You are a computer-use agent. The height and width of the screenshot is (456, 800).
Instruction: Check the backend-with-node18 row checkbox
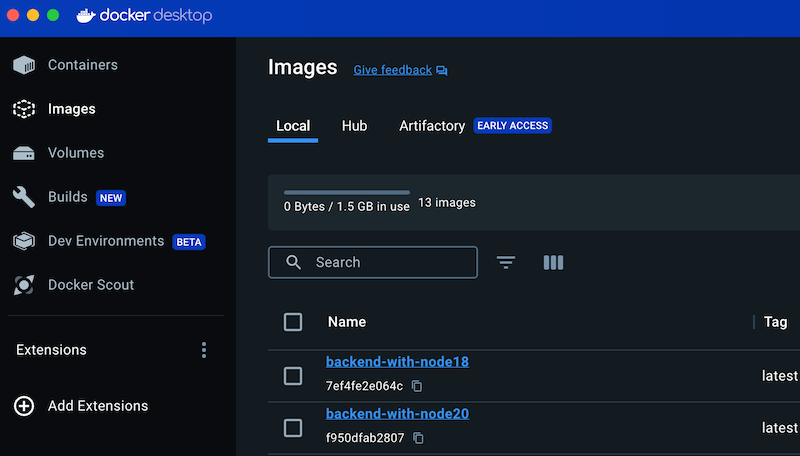pyautogui.click(x=293, y=376)
